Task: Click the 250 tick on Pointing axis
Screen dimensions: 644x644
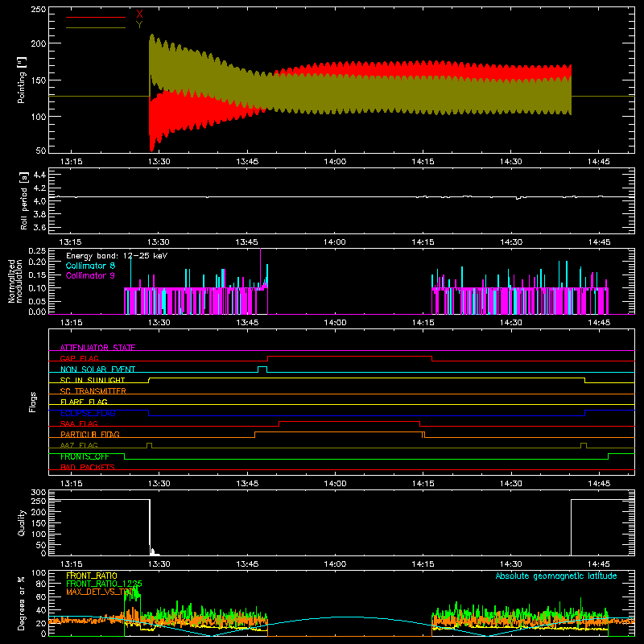Action: click(39, 9)
